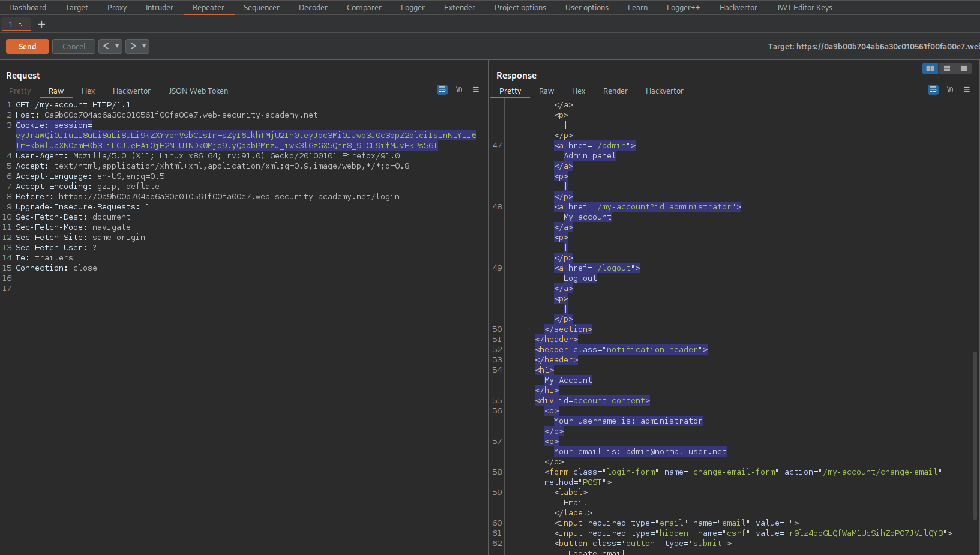Go forward to next request in history
The width and height of the screenshot is (980, 555).
point(133,46)
